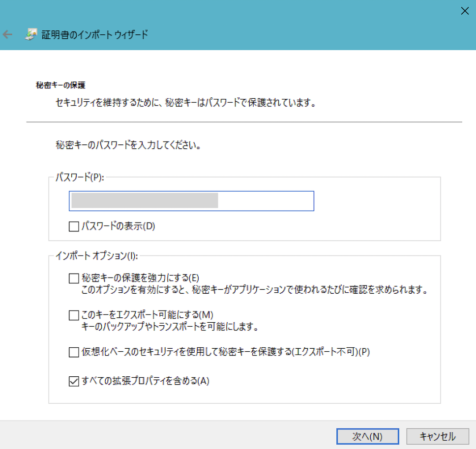This screenshot has width=476, height=449.
Task: Enable 秘密キーの保護を強力にする(E) checkbox
Action: tap(74, 279)
